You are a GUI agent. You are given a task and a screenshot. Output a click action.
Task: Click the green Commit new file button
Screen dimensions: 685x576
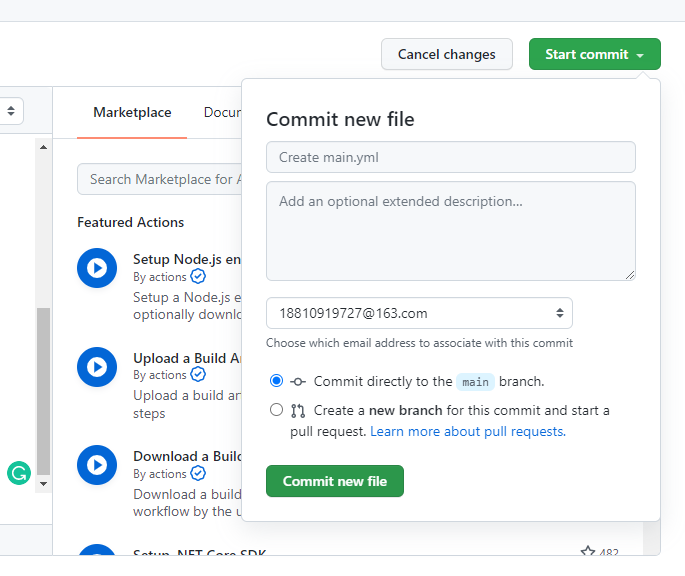pos(335,481)
